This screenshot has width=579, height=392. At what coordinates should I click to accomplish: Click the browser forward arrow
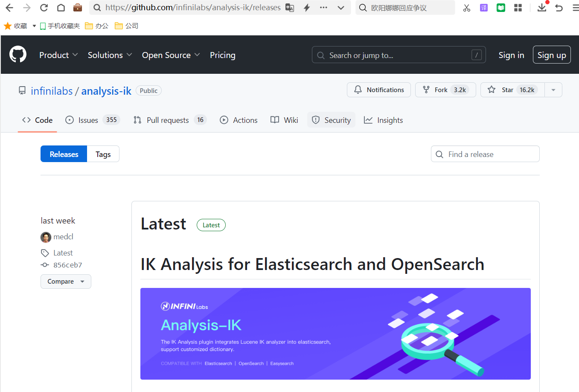[26, 8]
